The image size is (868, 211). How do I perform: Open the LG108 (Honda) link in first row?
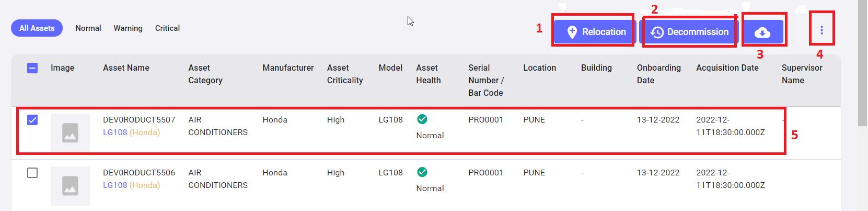tap(131, 132)
